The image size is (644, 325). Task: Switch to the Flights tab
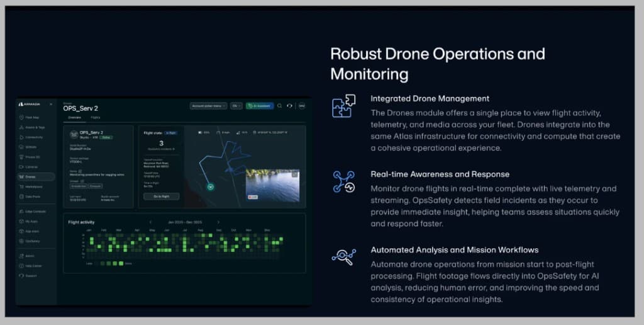(96, 118)
